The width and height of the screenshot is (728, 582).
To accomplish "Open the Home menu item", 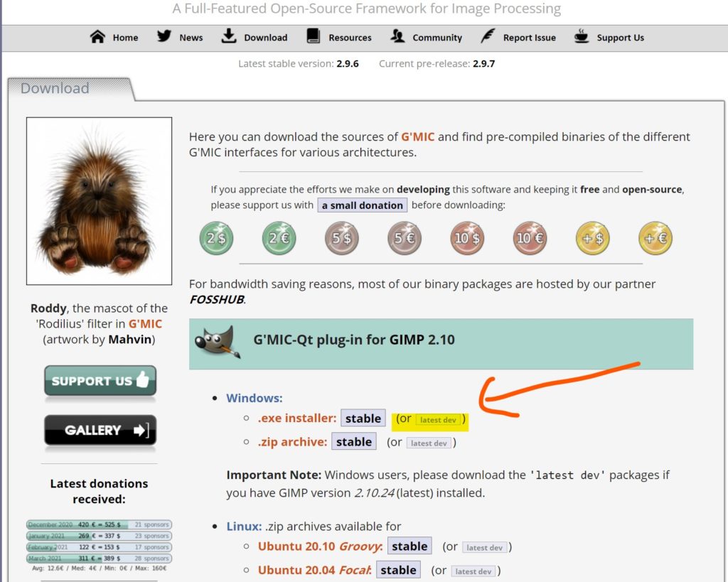I will pos(125,38).
